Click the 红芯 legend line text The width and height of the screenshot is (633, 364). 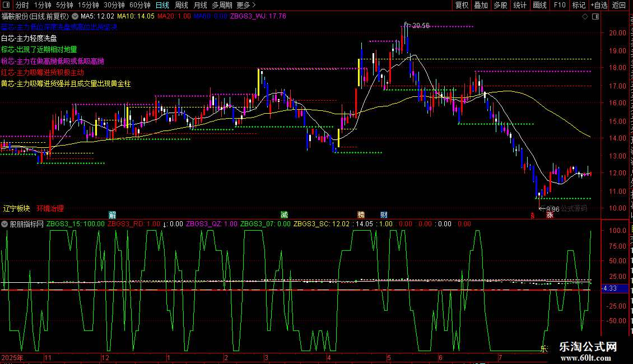(x=43, y=73)
